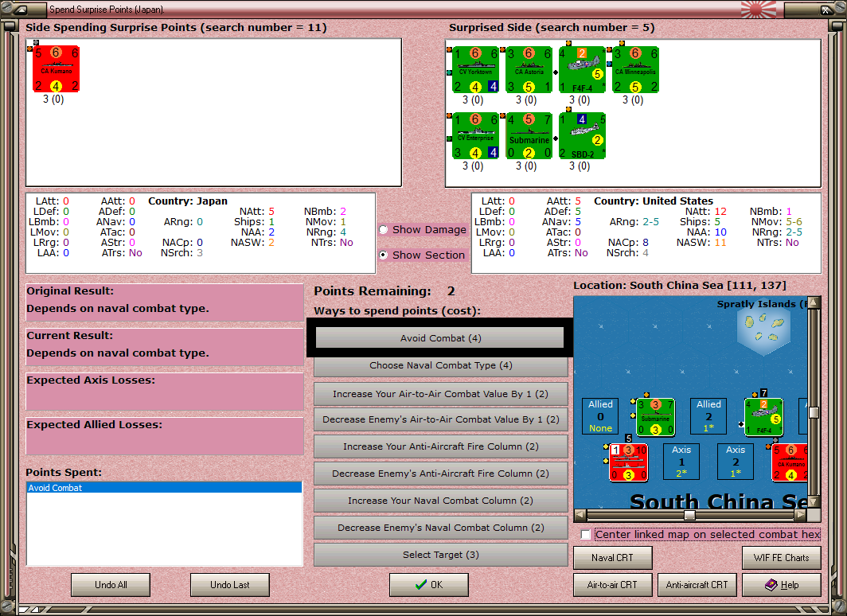Image resolution: width=847 pixels, height=616 pixels.
Task: Click the Country: Japan label
Action: point(188,201)
